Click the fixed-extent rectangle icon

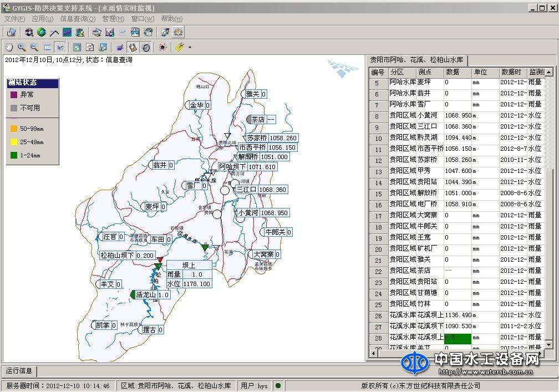[47, 47]
